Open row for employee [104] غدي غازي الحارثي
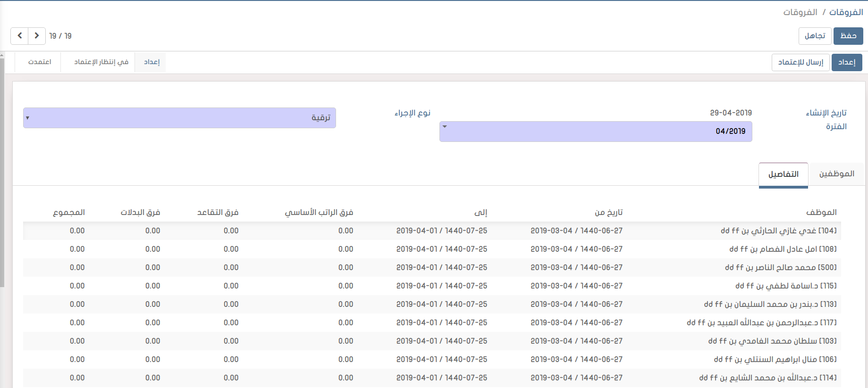Screen dimensions: 868x388 point(778,231)
